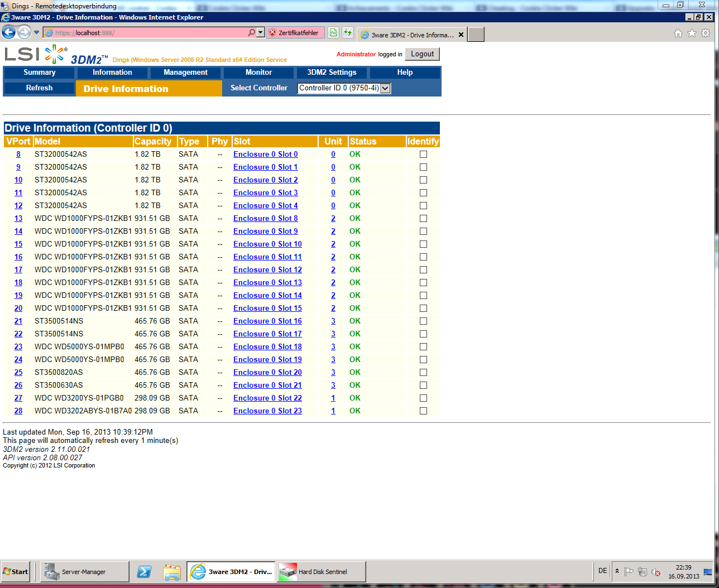
Task: Open Unit 2 link for VPort 13
Action: click(333, 219)
